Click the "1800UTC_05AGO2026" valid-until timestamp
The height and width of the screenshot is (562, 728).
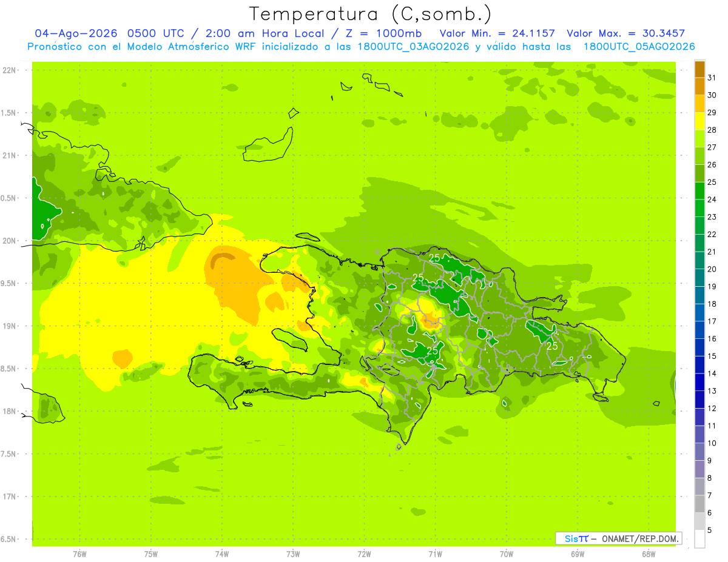point(639,47)
